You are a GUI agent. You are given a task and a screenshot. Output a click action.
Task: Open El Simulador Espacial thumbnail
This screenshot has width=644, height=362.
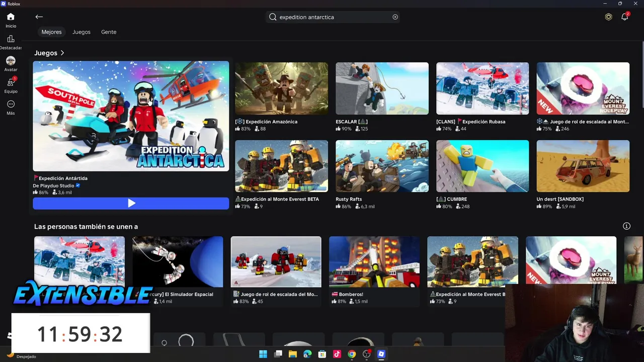(x=178, y=261)
